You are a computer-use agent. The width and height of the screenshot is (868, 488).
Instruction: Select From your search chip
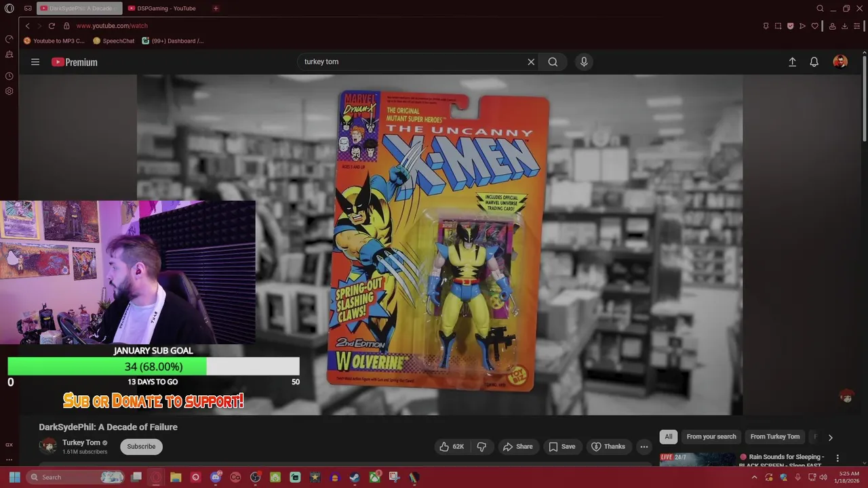tap(711, 436)
